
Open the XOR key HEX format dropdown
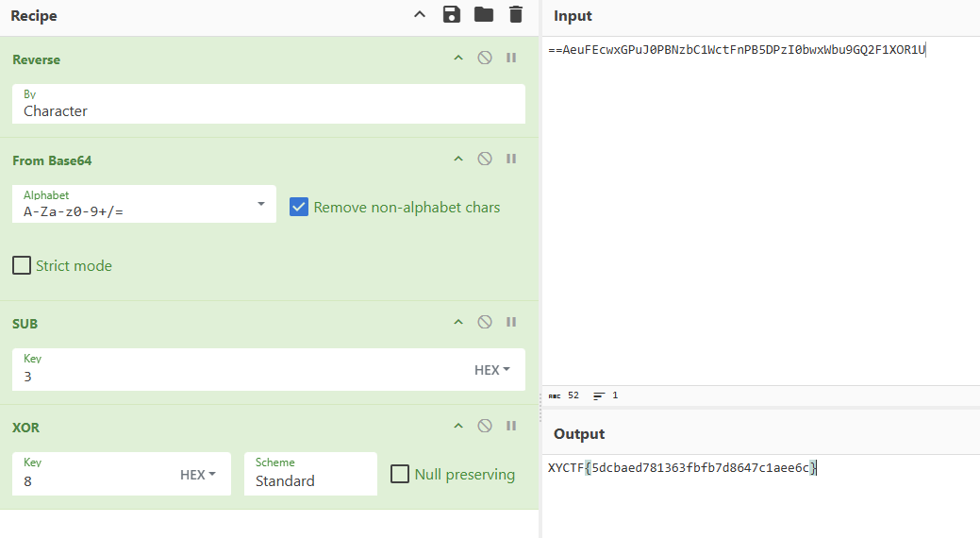tap(198, 475)
